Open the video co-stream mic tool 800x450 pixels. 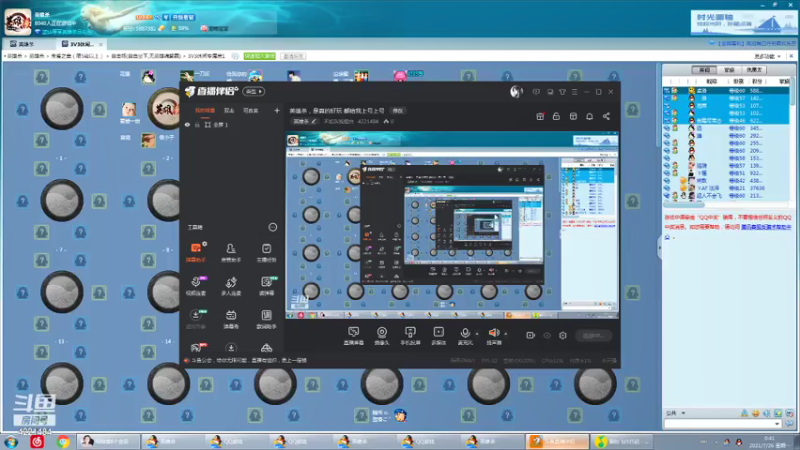point(196,286)
